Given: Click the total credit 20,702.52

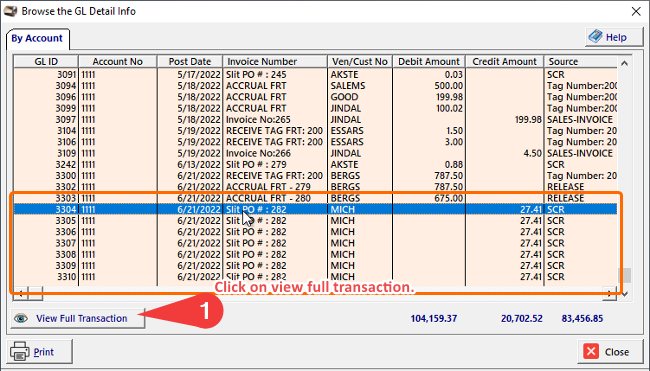Looking at the screenshot, I should point(521,318).
